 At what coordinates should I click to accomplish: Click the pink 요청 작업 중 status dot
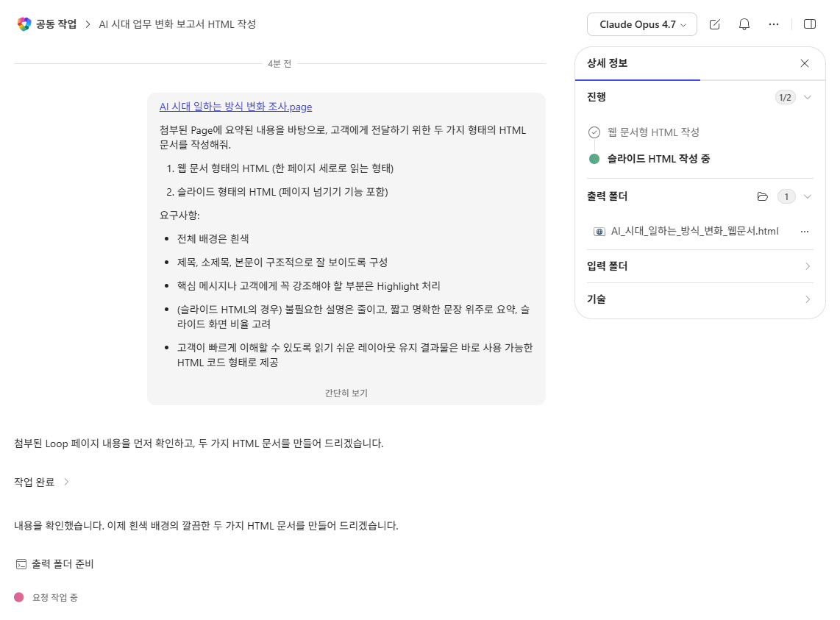(18, 597)
